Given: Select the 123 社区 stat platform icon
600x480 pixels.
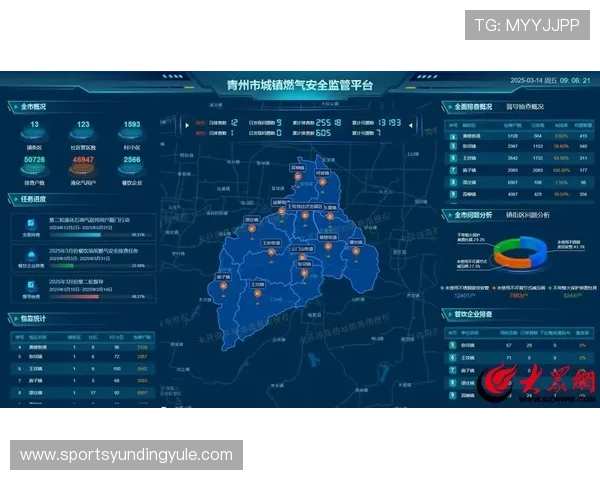Looking at the screenshot, I should pos(83,134).
